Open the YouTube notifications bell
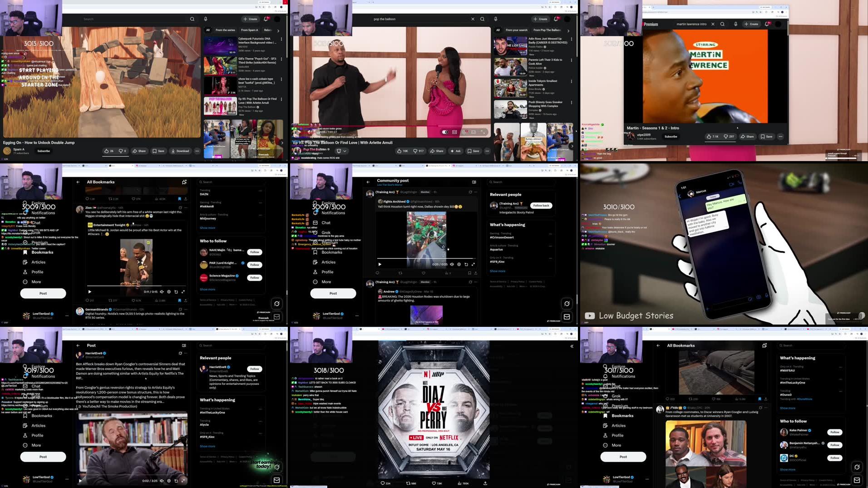868x488 pixels. point(265,19)
